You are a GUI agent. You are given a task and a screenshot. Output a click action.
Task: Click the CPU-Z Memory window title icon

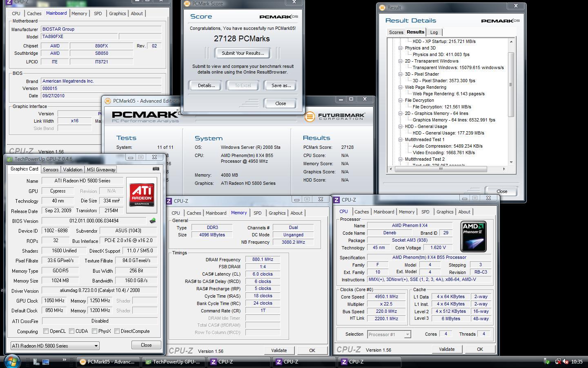169,201
